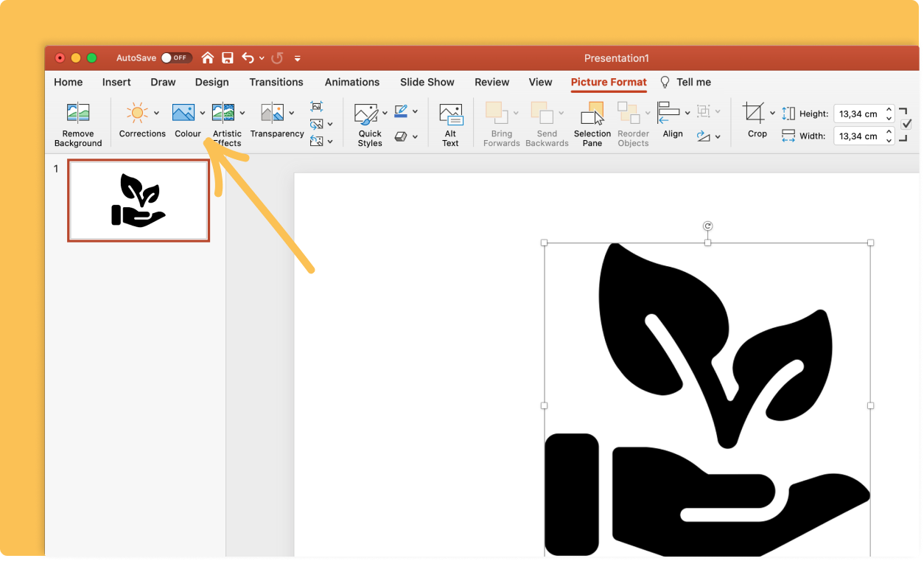Open the Slide Show ribbon tab
Viewport: 924px width, 561px height.
coord(427,82)
